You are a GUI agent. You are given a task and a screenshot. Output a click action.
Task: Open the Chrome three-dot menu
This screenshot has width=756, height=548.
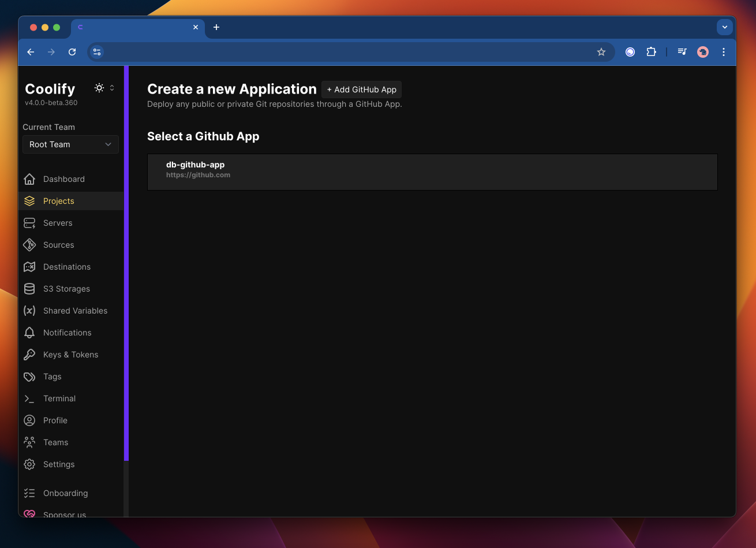tap(724, 52)
